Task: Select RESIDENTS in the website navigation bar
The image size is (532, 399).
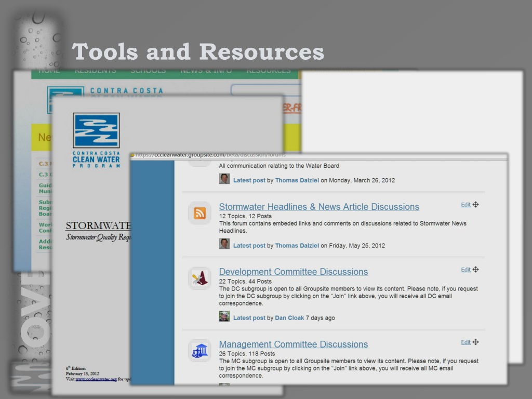Action: (96, 71)
